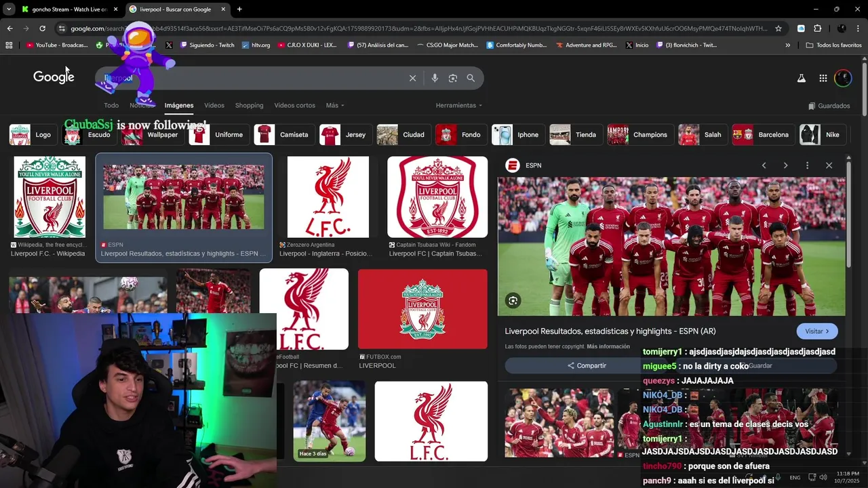
Task: Click the Google logo
Action: (54, 77)
